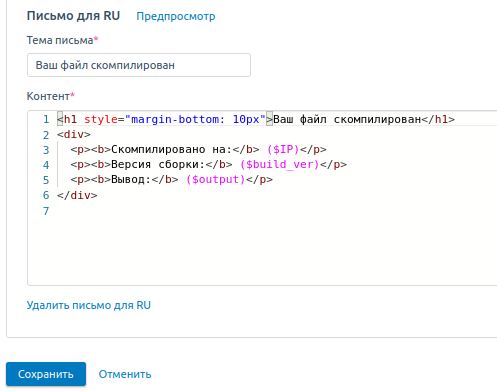The width and height of the screenshot is (497, 391).
Task: Click the Тема письма subject input field
Action: pos(139,65)
